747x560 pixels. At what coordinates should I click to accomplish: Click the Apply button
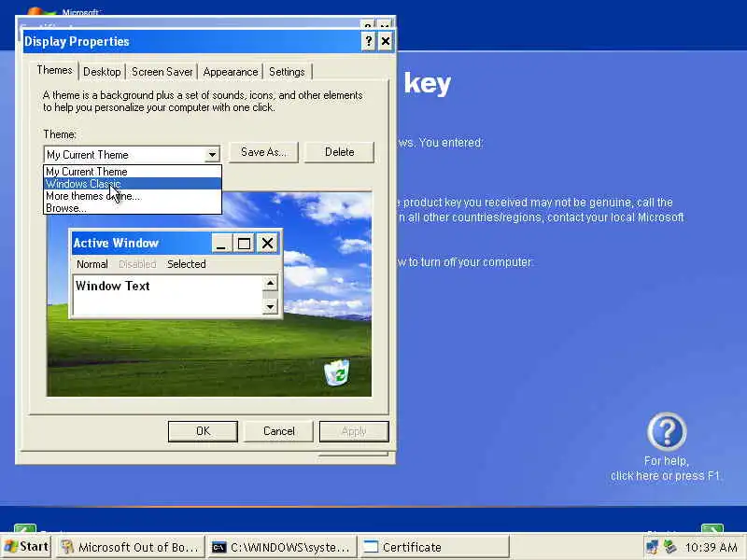click(354, 431)
